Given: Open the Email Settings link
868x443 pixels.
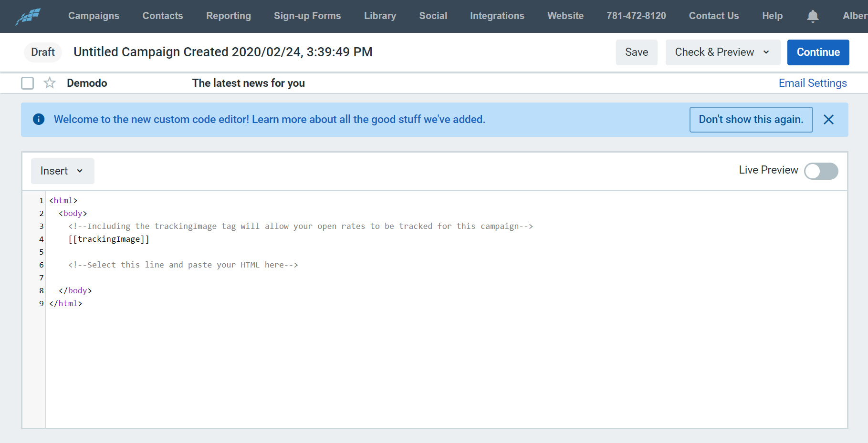Looking at the screenshot, I should (813, 83).
